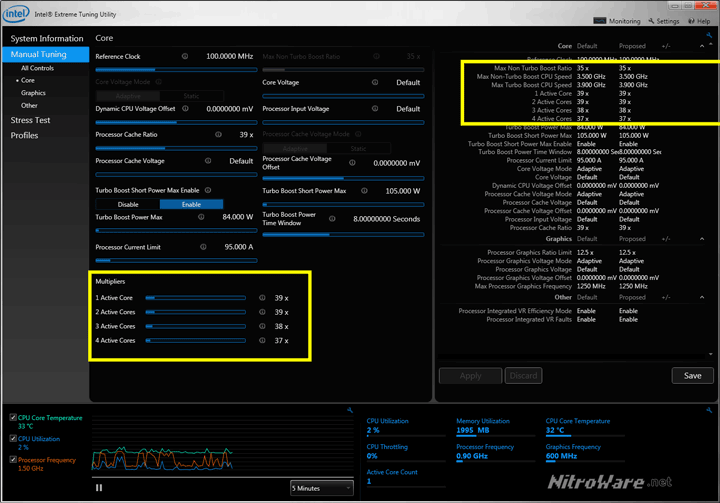720x503 pixels.
Task: Collapse the Graphics section in summary panel
Action: click(x=702, y=239)
